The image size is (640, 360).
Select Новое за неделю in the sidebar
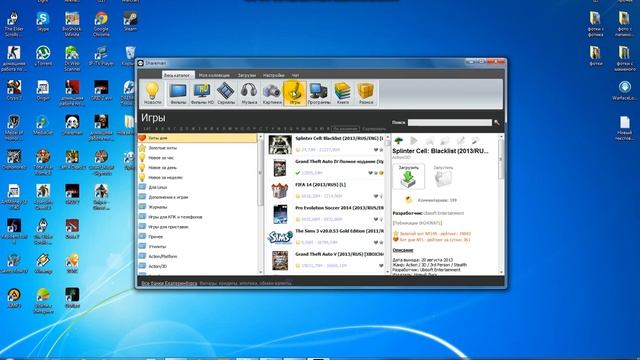[x=198, y=178]
